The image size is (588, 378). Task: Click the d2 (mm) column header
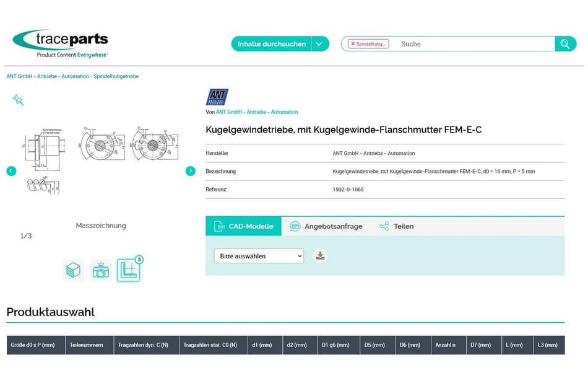300,345
